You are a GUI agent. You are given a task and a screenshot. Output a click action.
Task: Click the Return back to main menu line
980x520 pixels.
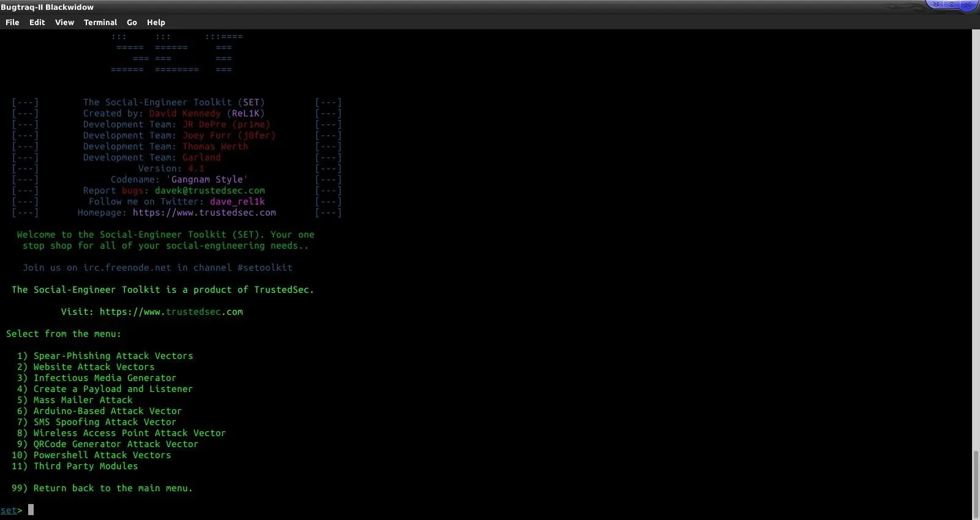click(x=113, y=488)
